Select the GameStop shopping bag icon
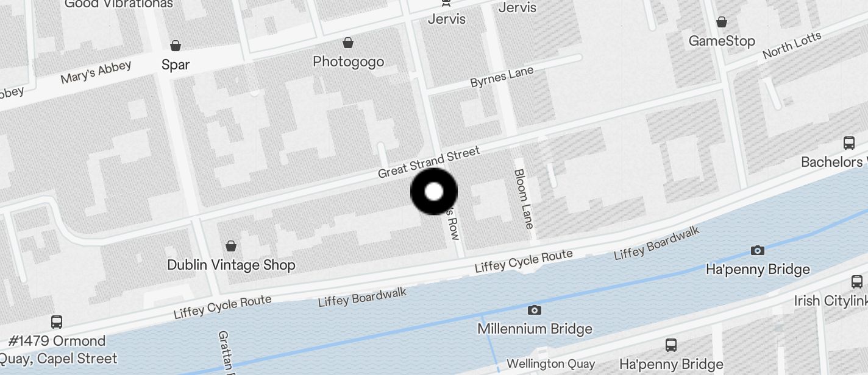 (x=722, y=22)
